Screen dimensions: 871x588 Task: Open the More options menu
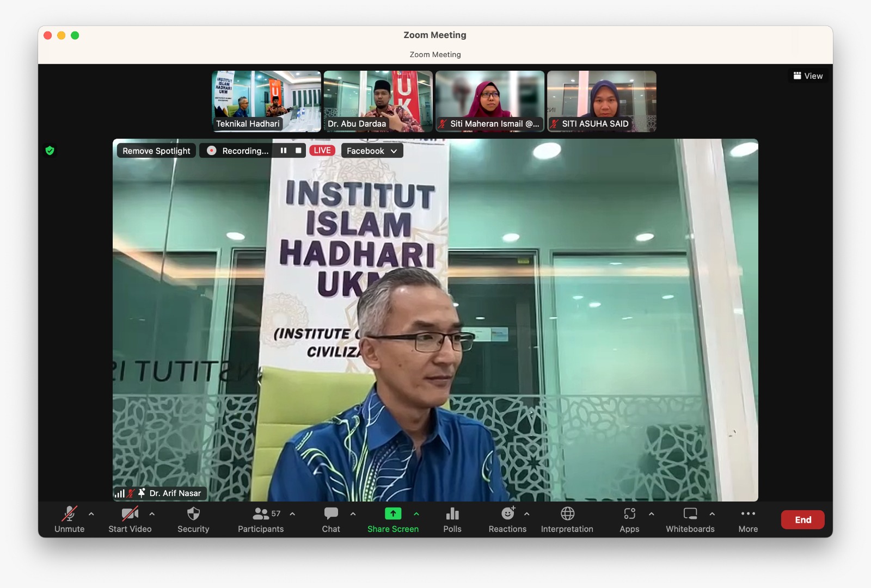coord(748,519)
